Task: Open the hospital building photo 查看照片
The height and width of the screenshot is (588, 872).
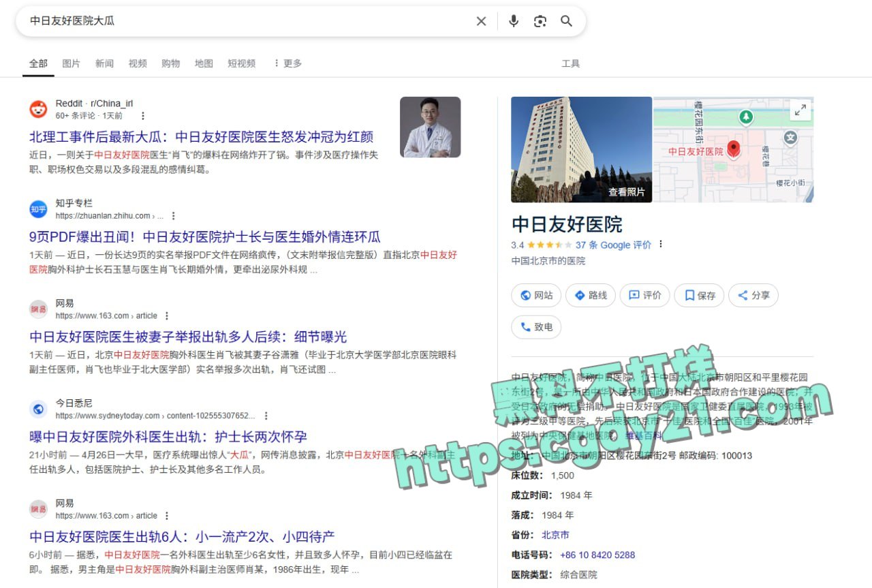Action: click(x=581, y=150)
